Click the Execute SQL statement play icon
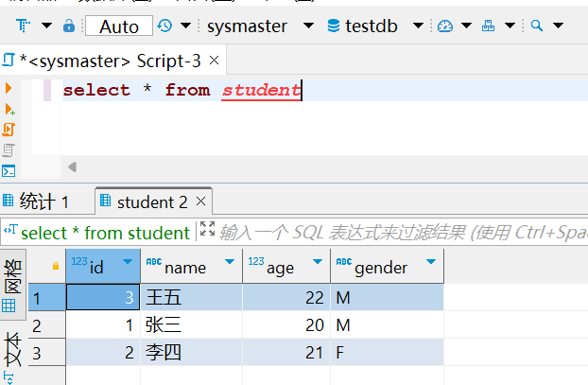Viewport: 588px width, 385px height. pyautogui.click(x=9, y=88)
